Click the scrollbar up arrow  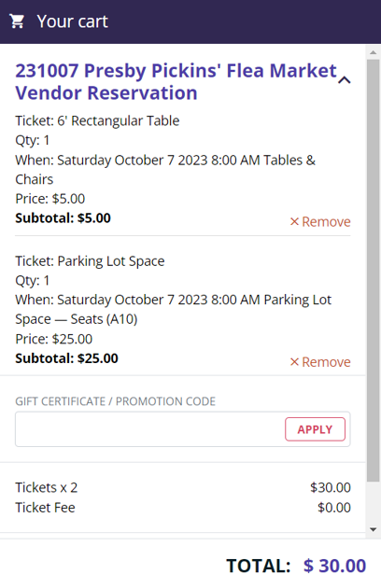coord(374,52)
